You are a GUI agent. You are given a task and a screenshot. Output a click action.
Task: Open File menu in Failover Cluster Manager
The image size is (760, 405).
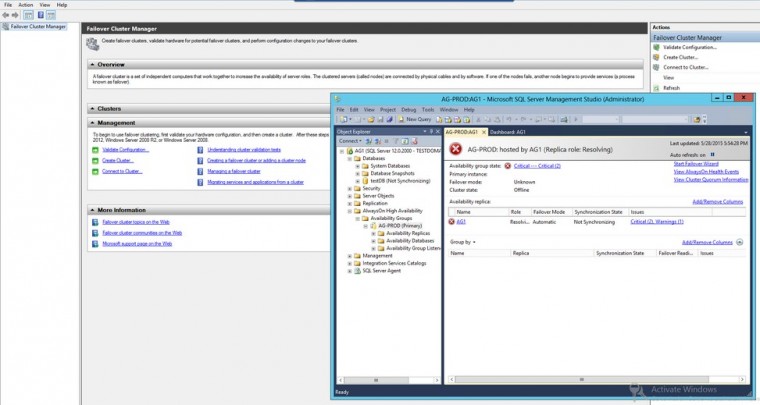point(8,5)
